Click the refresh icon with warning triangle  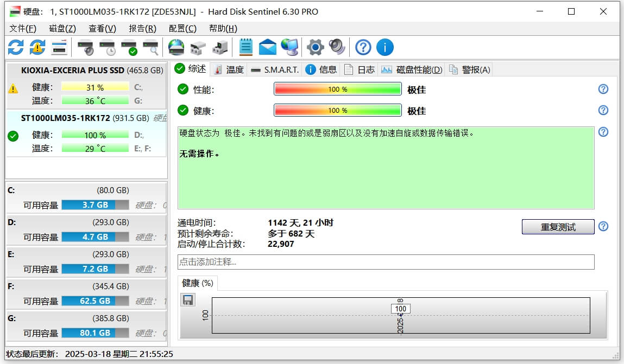tap(37, 47)
